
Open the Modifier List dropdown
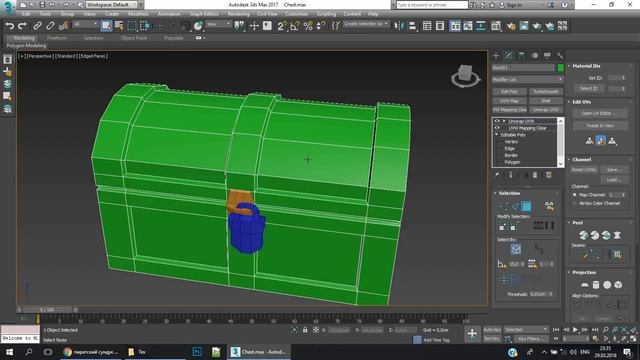528,79
